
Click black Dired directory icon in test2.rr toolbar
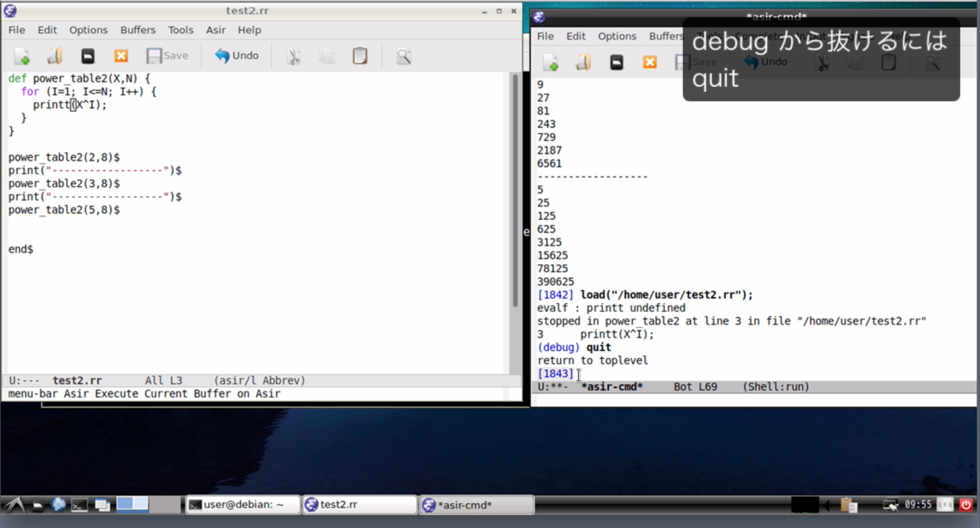pos(88,56)
